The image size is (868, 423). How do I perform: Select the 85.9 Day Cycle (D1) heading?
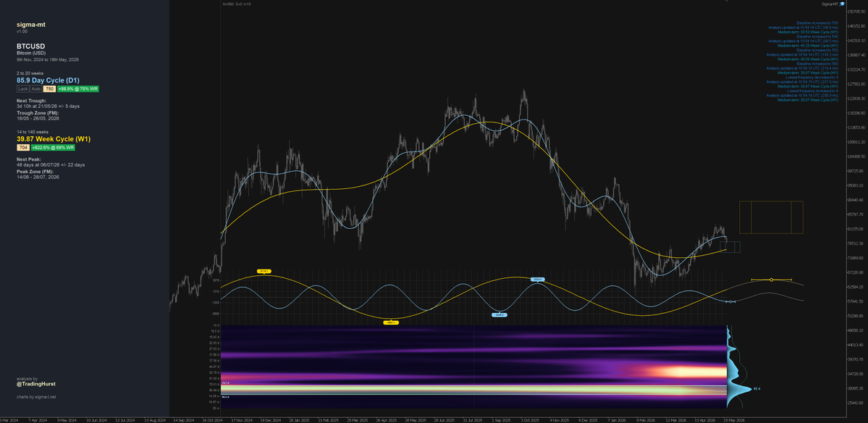click(49, 80)
